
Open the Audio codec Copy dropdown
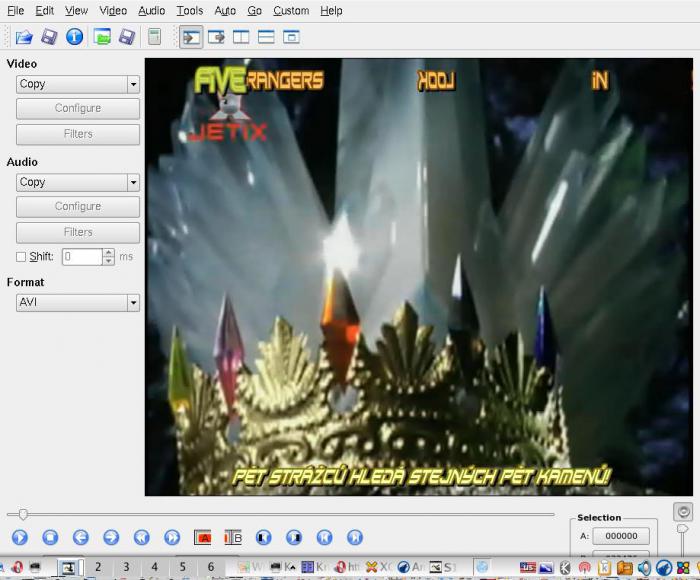78,182
